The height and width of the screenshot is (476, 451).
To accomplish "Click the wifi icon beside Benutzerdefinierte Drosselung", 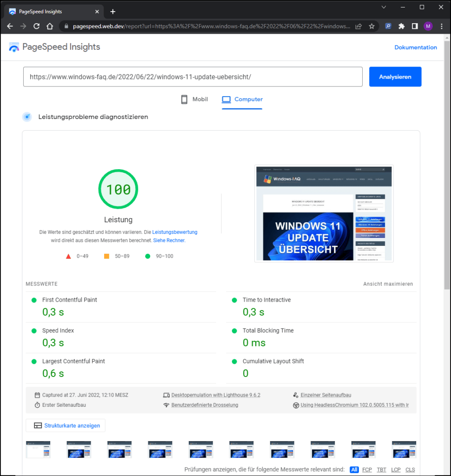I will (x=166, y=405).
